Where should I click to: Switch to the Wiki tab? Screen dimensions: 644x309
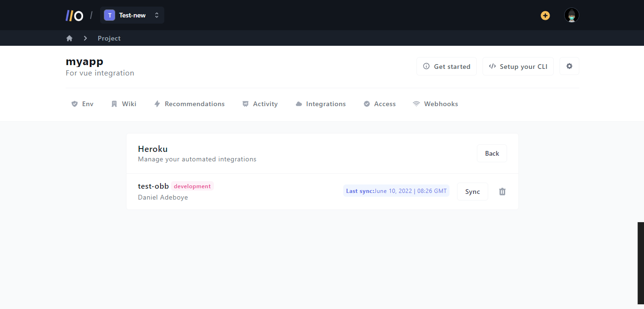[124, 104]
